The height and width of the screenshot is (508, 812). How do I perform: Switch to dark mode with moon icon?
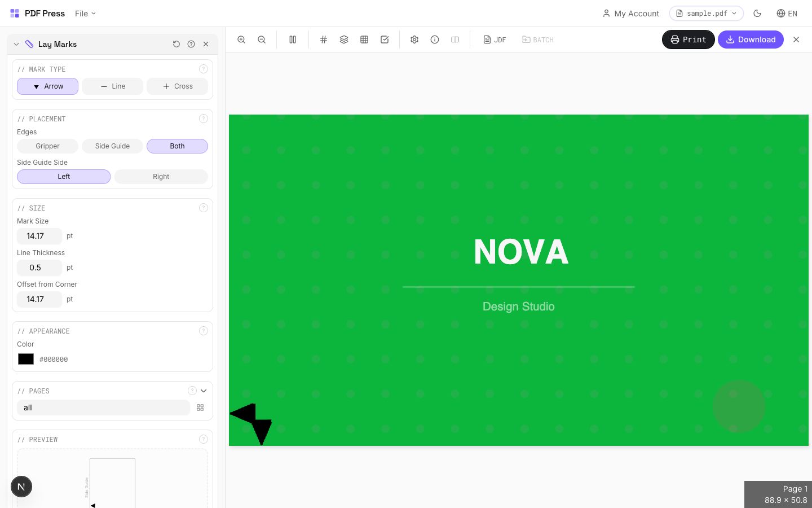coord(757,14)
